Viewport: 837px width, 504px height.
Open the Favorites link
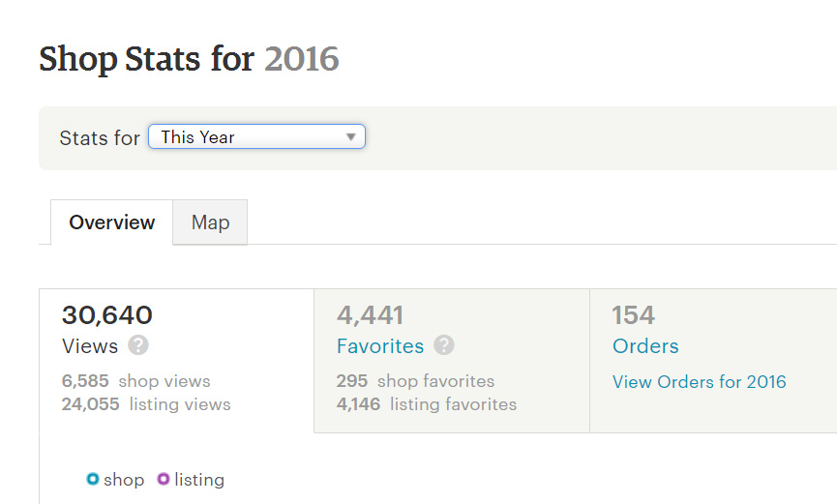point(380,346)
